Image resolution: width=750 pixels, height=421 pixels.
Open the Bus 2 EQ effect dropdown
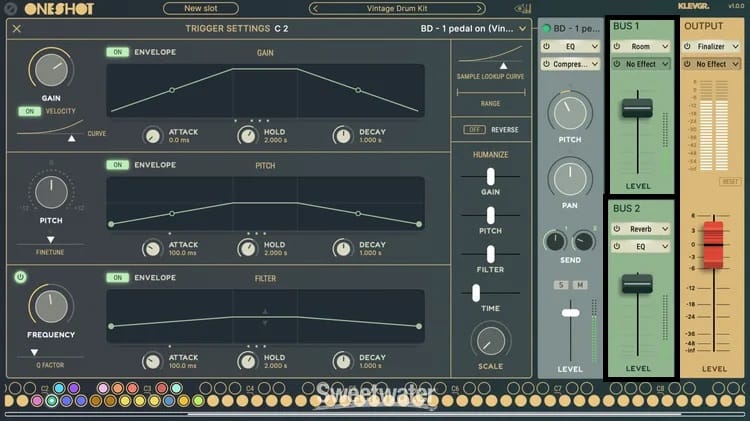click(640, 246)
